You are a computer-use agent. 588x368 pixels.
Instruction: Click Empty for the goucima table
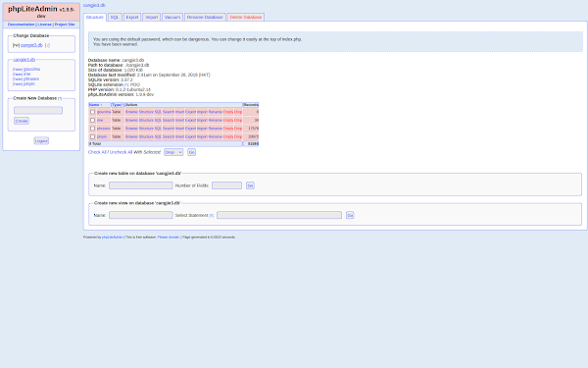click(x=228, y=112)
